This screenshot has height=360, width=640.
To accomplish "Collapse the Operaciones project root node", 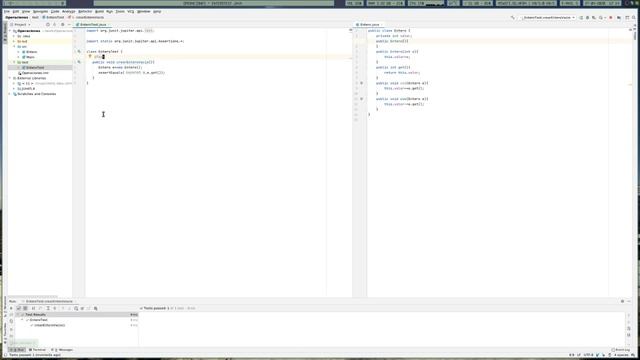I will click(x=10, y=31).
